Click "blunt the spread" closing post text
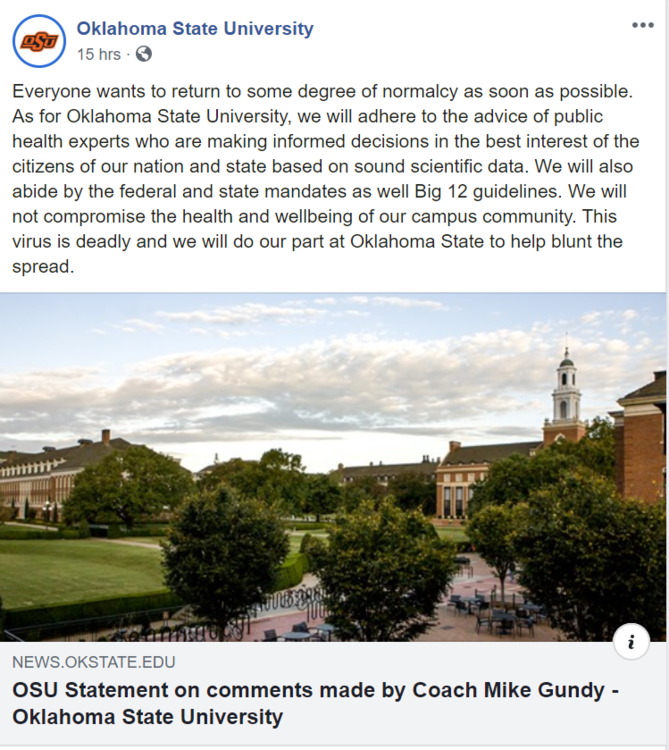The height and width of the screenshot is (750, 669). coord(580,242)
